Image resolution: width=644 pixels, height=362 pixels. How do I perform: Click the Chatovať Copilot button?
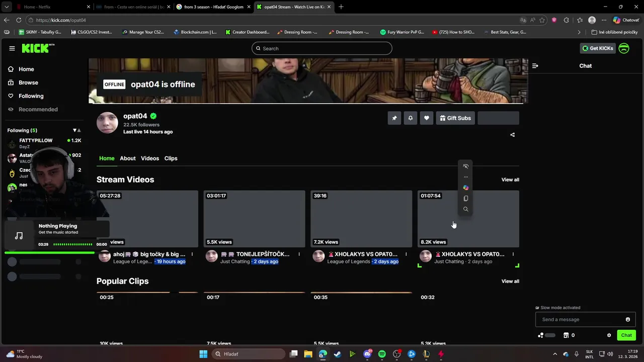626,20
